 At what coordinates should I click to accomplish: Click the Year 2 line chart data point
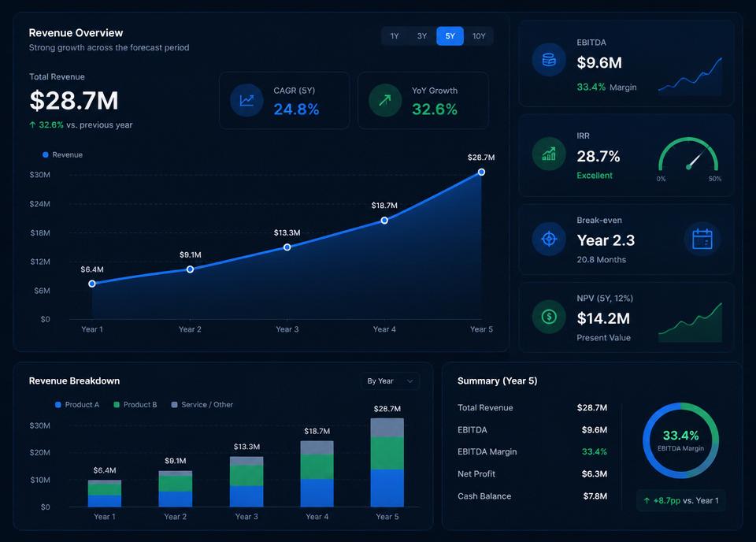[x=190, y=269]
